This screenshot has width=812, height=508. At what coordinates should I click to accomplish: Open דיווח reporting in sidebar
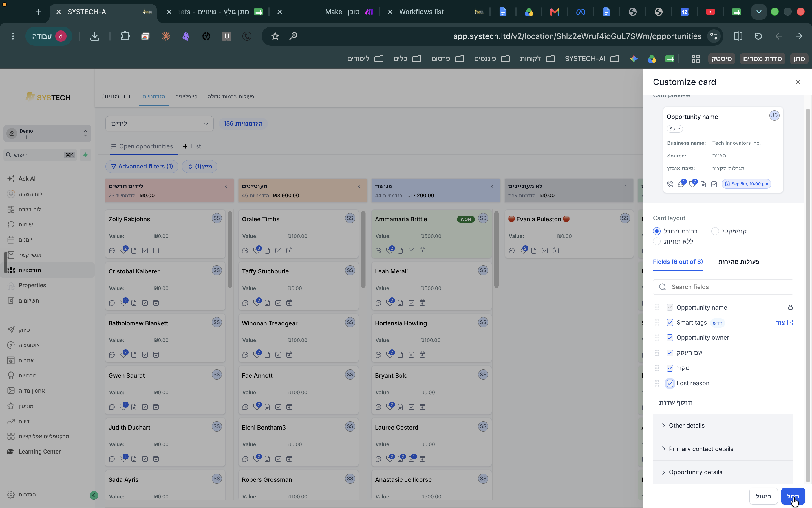[18, 421]
